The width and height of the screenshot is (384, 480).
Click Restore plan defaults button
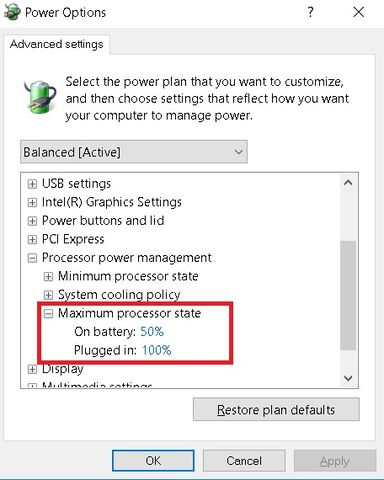pyautogui.click(x=276, y=410)
